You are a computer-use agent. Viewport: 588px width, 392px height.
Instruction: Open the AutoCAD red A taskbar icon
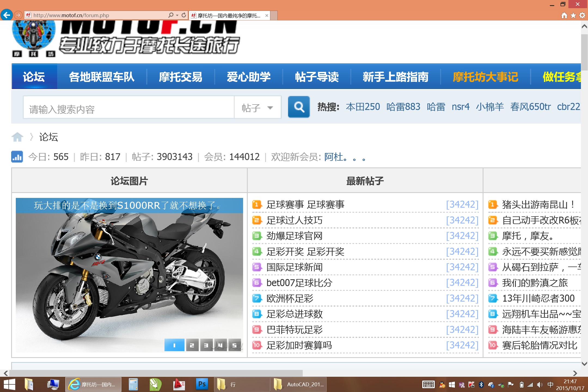click(179, 384)
